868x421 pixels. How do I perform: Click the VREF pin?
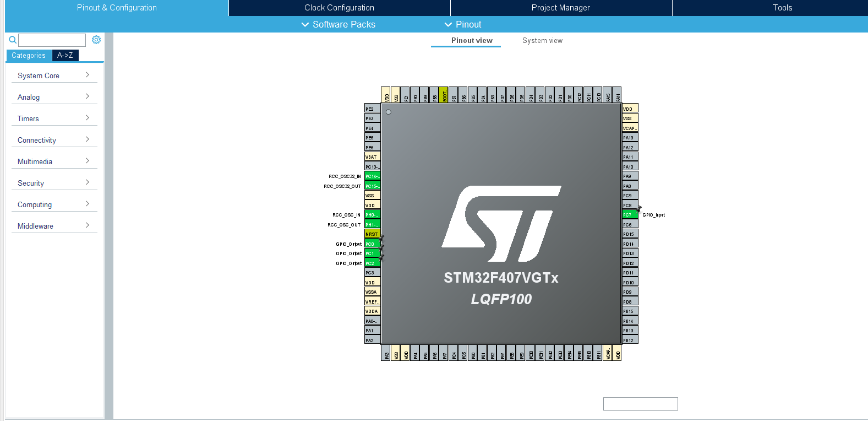pyautogui.click(x=373, y=302)
